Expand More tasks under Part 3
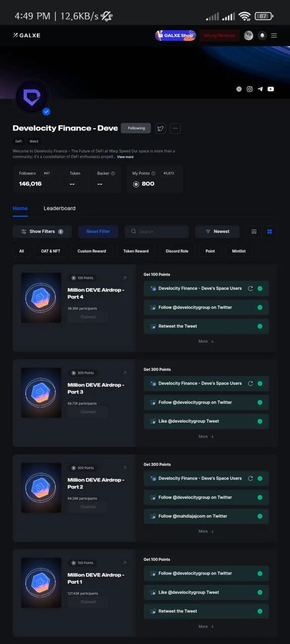Screen dimensions: 290x644 [x=206, y=436]
